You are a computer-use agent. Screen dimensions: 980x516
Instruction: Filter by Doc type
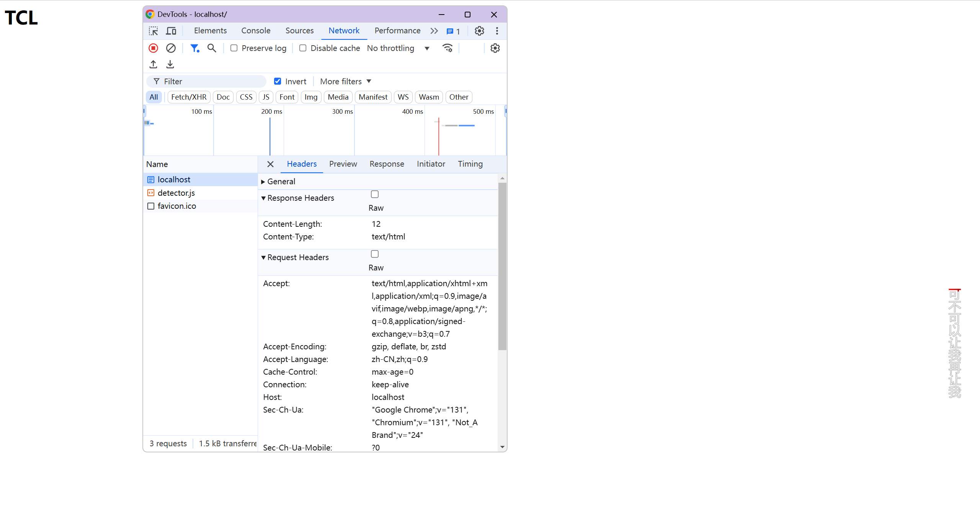[x=223, y=97]
